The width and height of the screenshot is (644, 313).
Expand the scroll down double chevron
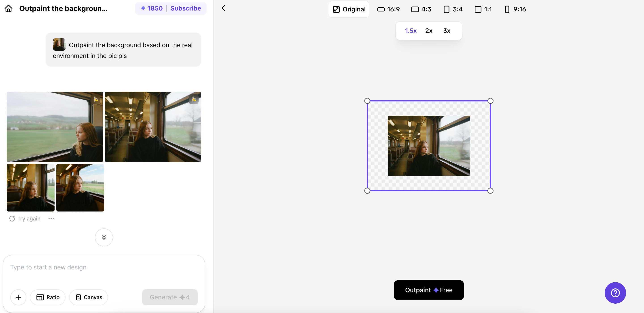click(x=104, y=237)
